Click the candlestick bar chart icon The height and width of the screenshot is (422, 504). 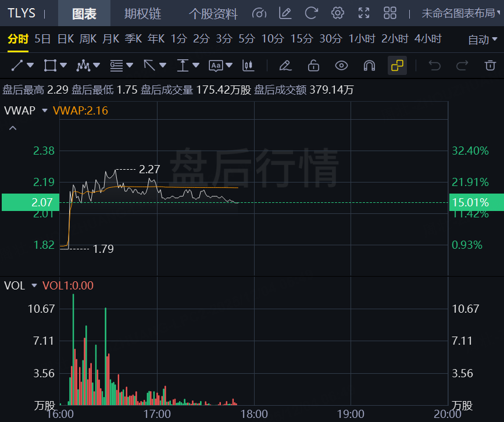248,66
